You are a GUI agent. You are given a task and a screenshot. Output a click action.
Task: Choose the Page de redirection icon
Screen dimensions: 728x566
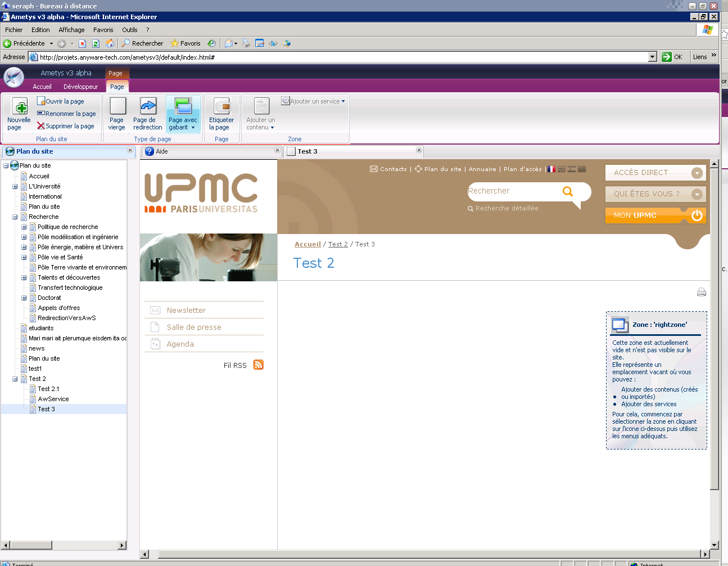(148, 106)
